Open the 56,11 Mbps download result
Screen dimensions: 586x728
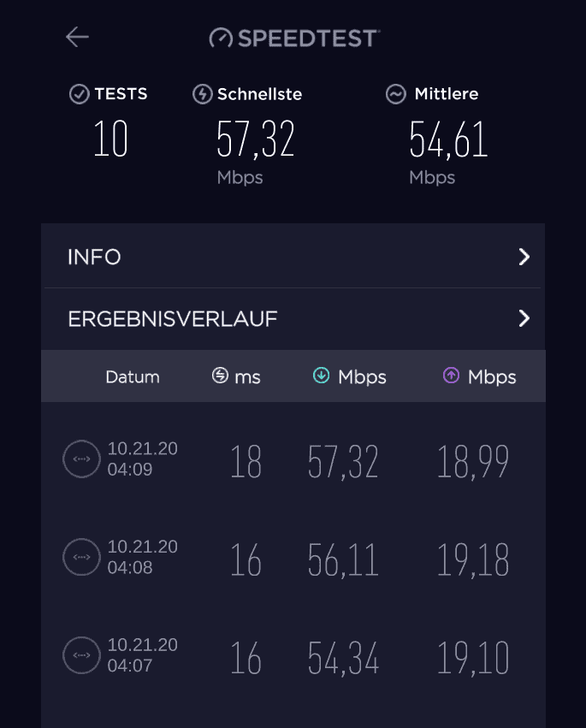point(343,560)
